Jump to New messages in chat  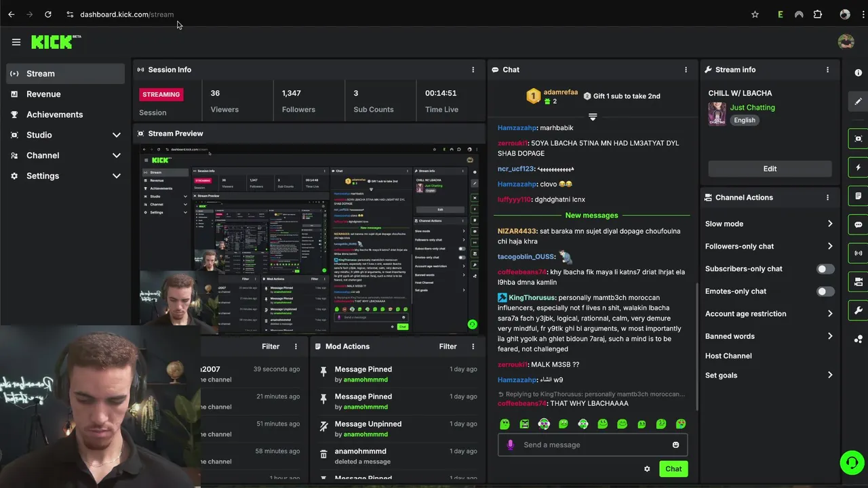click(591, 216)
